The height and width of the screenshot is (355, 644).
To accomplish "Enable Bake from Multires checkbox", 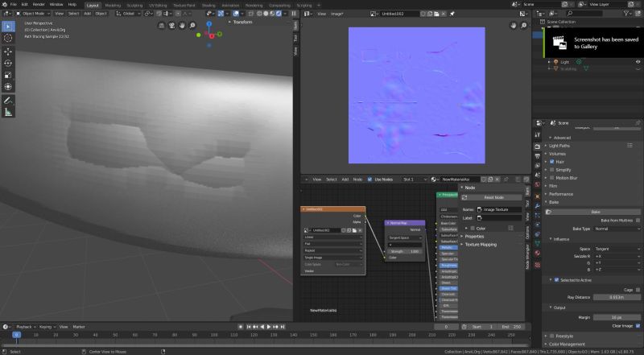I will (x=638, y=221).
